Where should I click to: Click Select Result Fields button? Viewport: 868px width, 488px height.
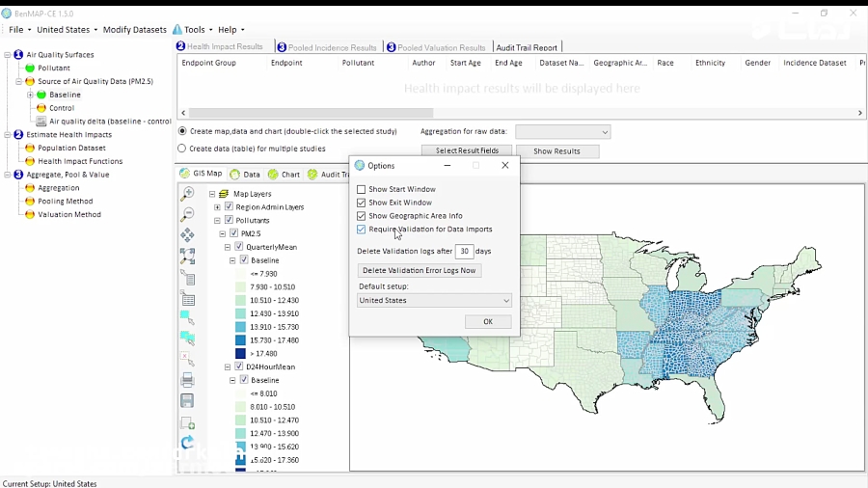point(467,151)
